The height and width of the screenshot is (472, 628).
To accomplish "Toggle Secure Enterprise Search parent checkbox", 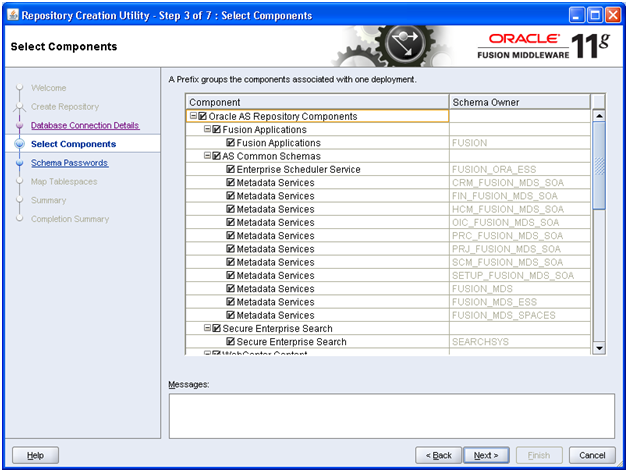I will coord(217,328).
